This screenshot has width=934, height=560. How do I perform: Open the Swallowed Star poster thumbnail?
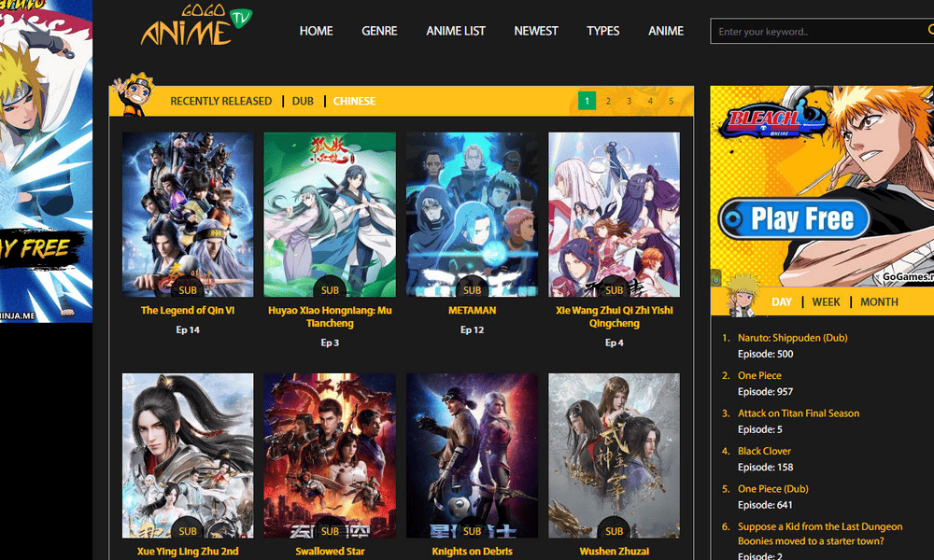[330, 455]
